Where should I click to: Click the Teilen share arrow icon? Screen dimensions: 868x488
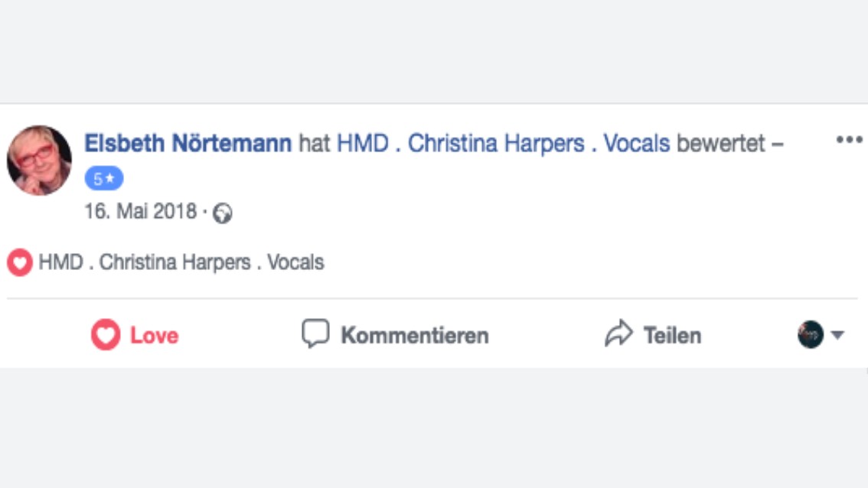[x=618, y=333]
